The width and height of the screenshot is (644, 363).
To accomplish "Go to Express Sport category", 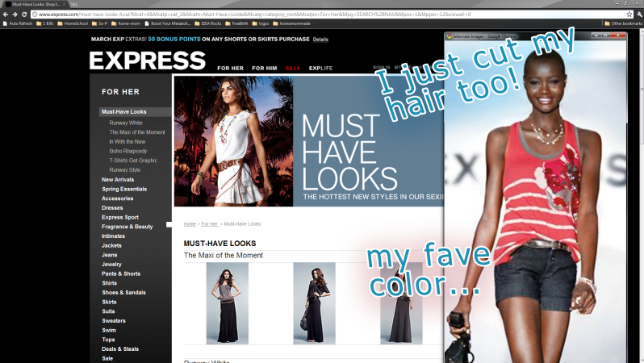I will coord(120,217).
